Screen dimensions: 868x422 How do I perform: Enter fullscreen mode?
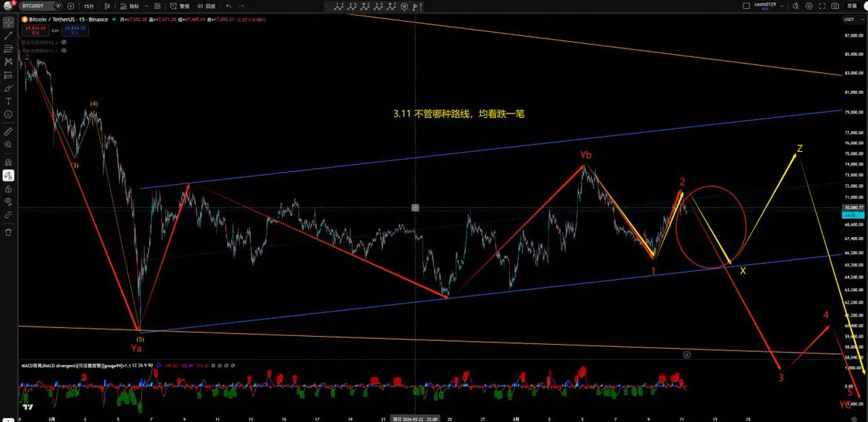(822, 6)
